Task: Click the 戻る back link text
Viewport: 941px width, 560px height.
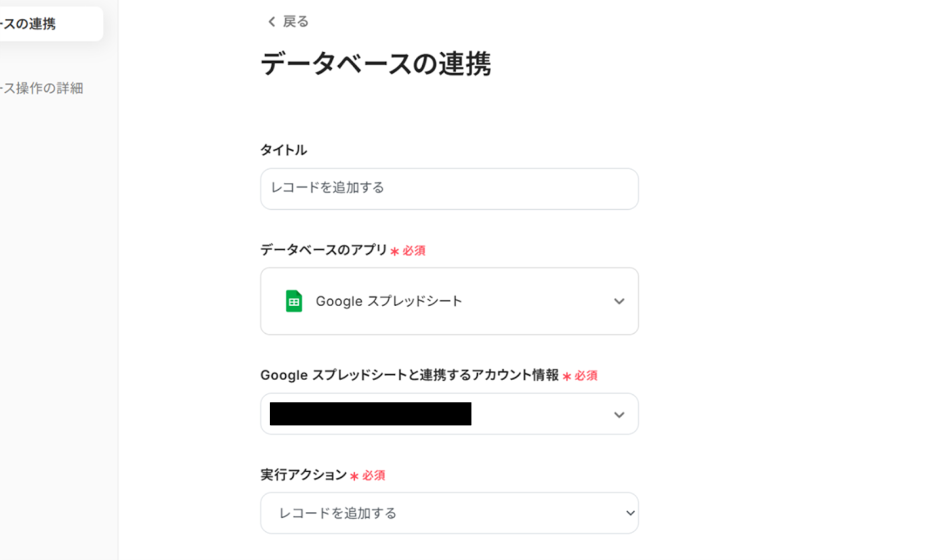Action: point(295,22)
